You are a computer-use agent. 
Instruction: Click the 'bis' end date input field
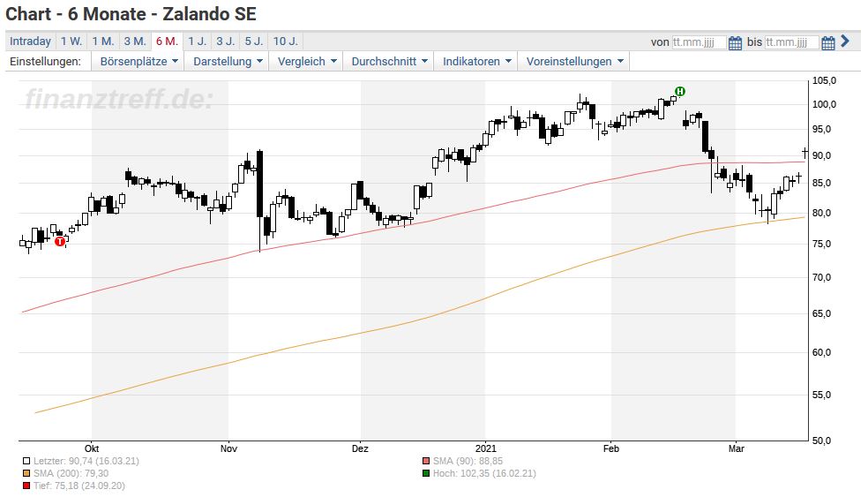point(791,42)
